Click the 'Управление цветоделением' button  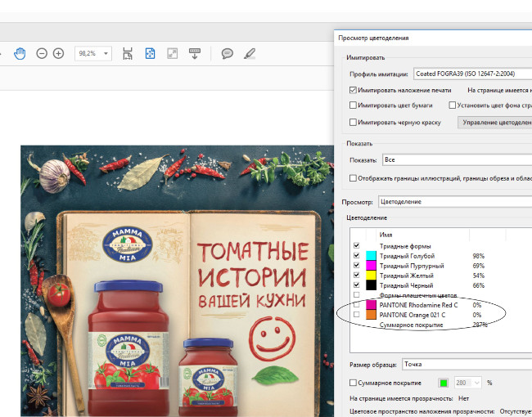pos(494,122)
